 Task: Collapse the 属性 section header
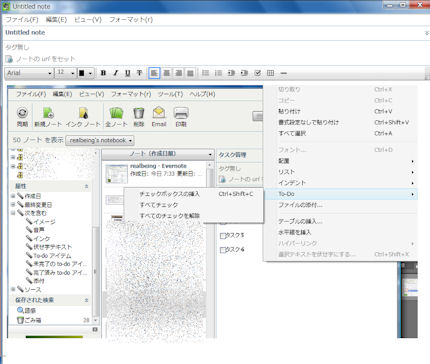86,186
